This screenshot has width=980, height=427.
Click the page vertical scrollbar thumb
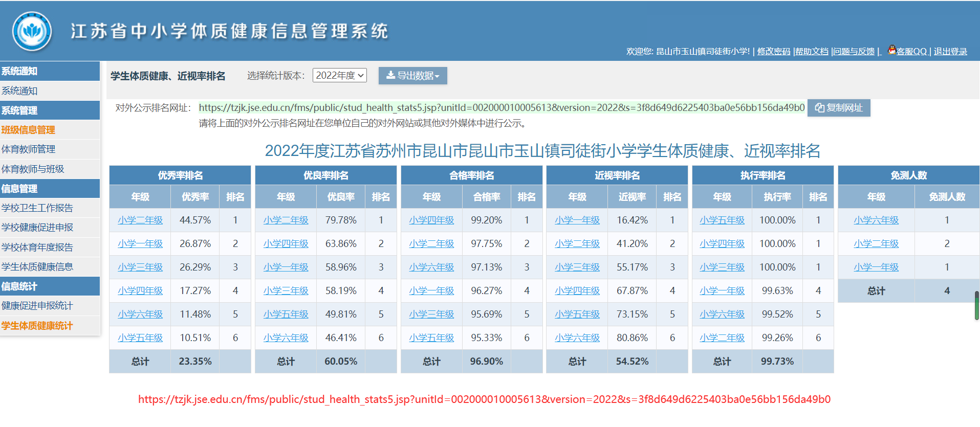(977, 305)
